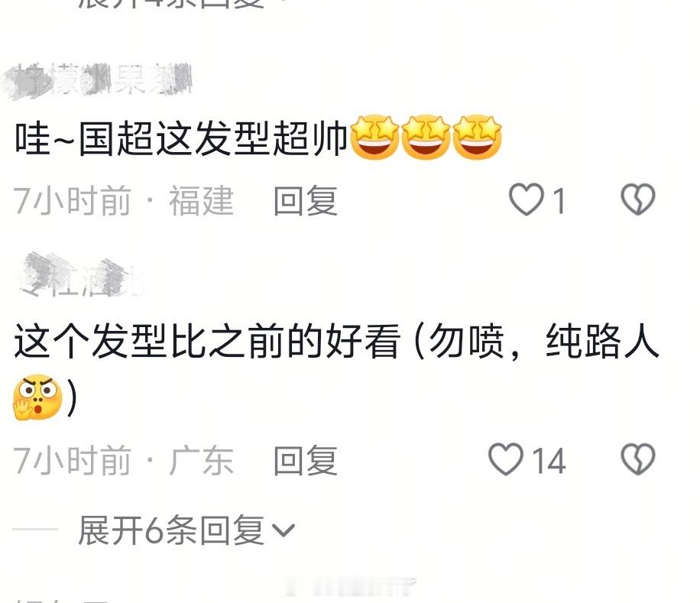Tap the like count 1 on first comment
The width and height of the screenshot is (700, 603).
559,201
